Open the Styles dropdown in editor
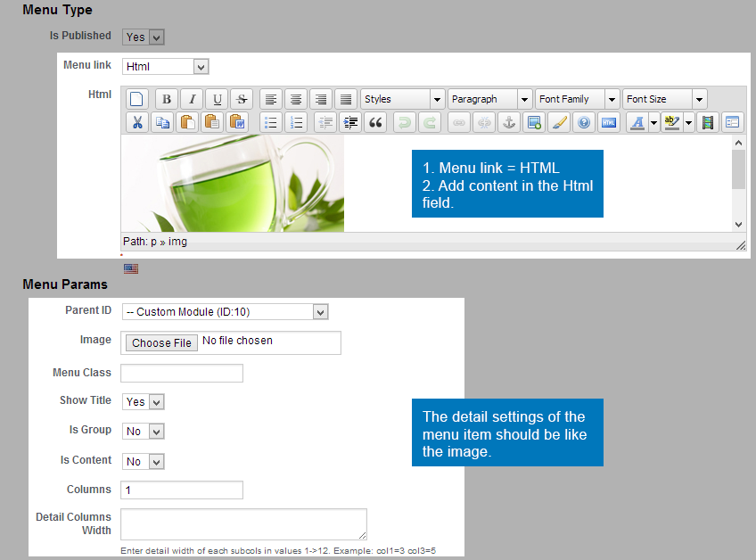Viewport: 756px width, 560px height. 402,99
